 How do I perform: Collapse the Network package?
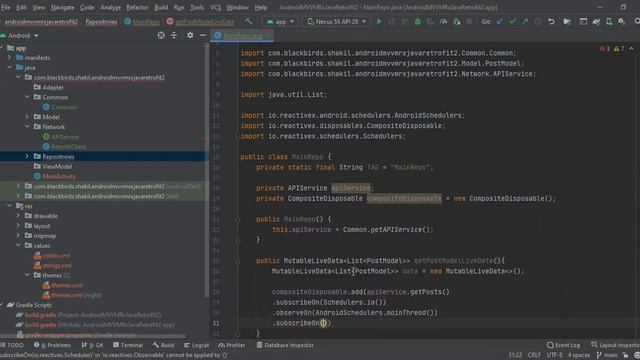click(27, 127)
